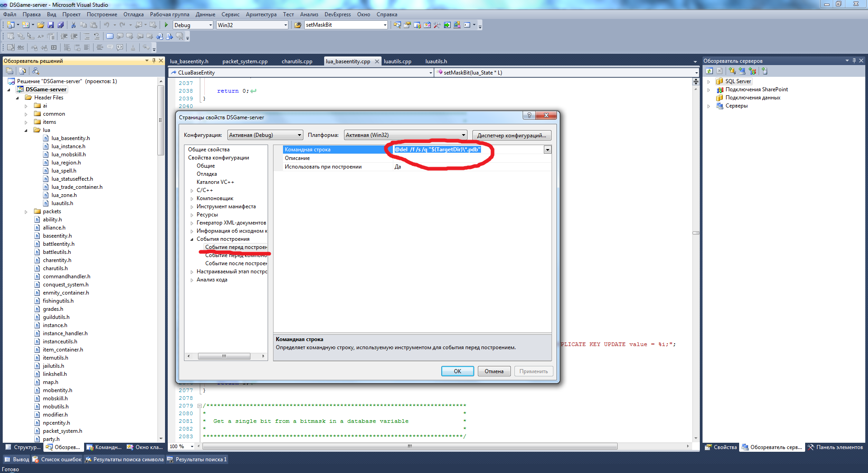Click the Show All Files icon in Solution Explorer
The height and width of the screenshot is (473, 868).
point(22,71)
